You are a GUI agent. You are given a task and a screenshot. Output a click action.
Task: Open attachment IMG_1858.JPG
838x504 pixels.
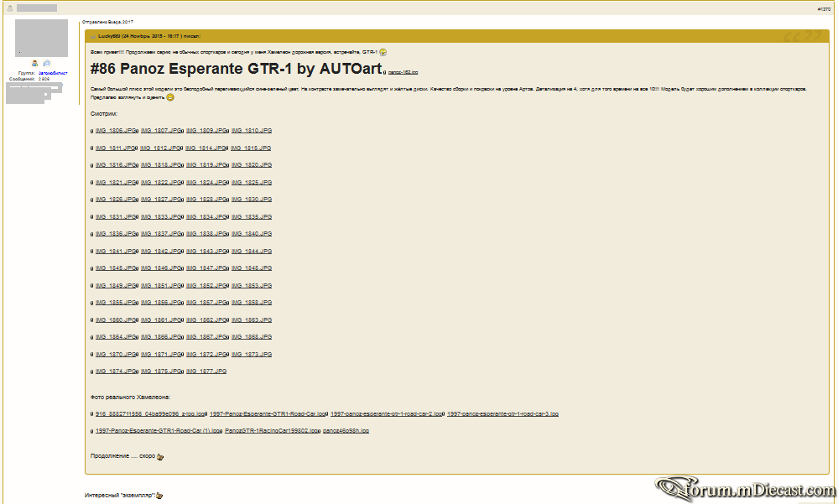tap(252, 303)
